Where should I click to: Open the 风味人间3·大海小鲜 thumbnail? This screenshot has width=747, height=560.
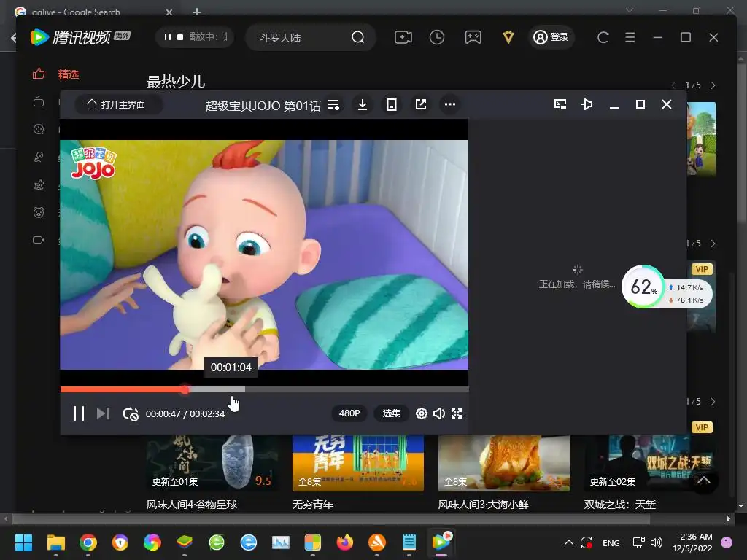point(503,463)
